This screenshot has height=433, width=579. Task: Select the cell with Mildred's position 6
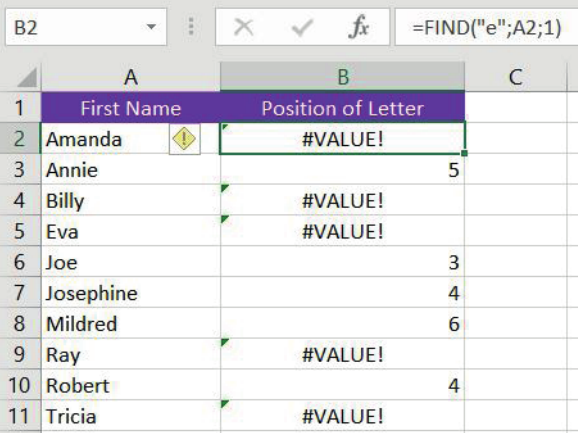[x=342, y=323]
